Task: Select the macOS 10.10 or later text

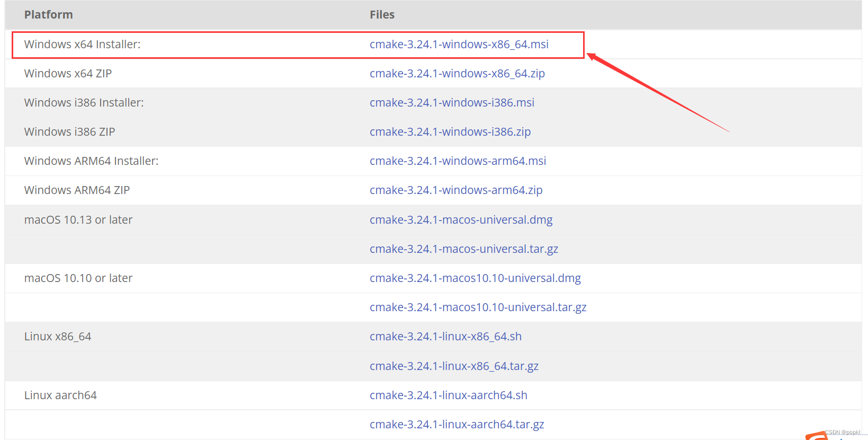Action: point(78,278)
